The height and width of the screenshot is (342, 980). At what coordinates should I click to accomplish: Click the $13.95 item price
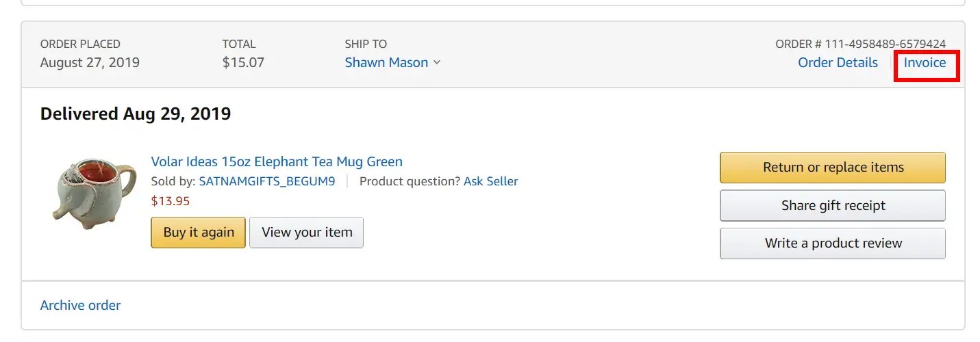point(171,201)
